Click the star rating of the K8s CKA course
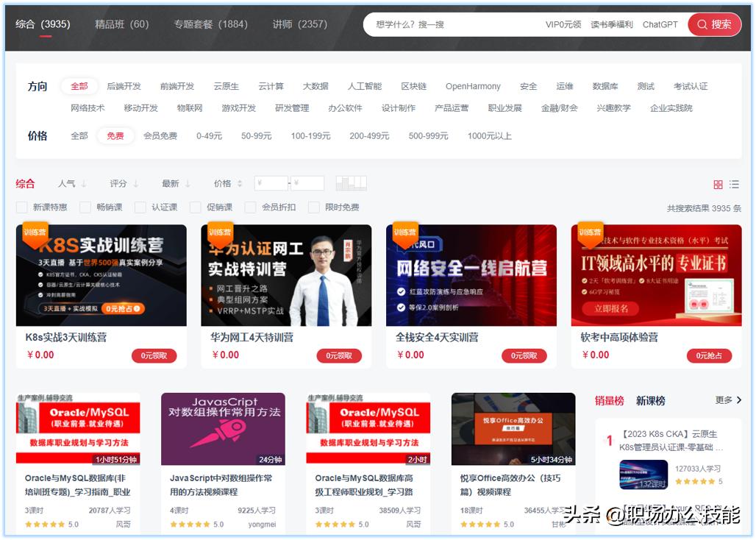The height and width of the screenshot is (540, 756). coord(695,480)
